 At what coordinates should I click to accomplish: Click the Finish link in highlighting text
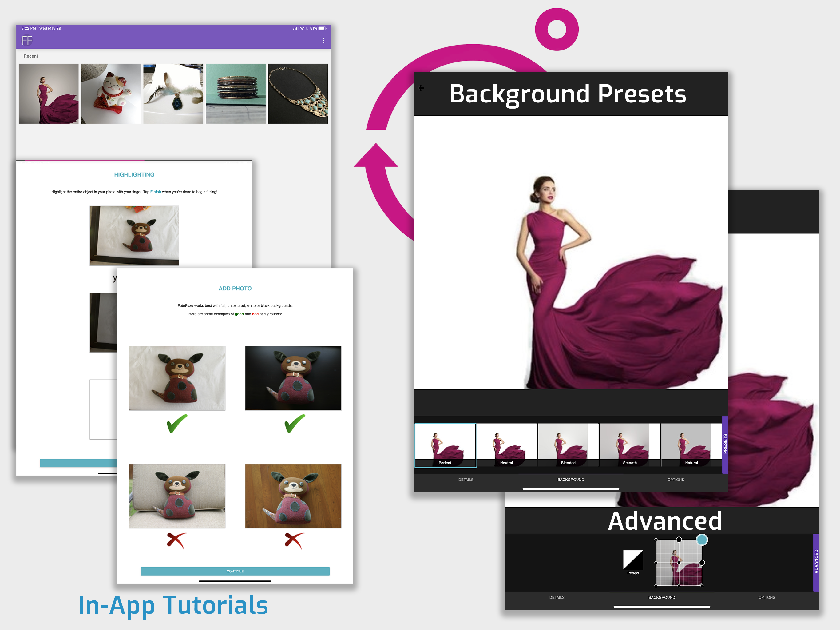point(155,192)
